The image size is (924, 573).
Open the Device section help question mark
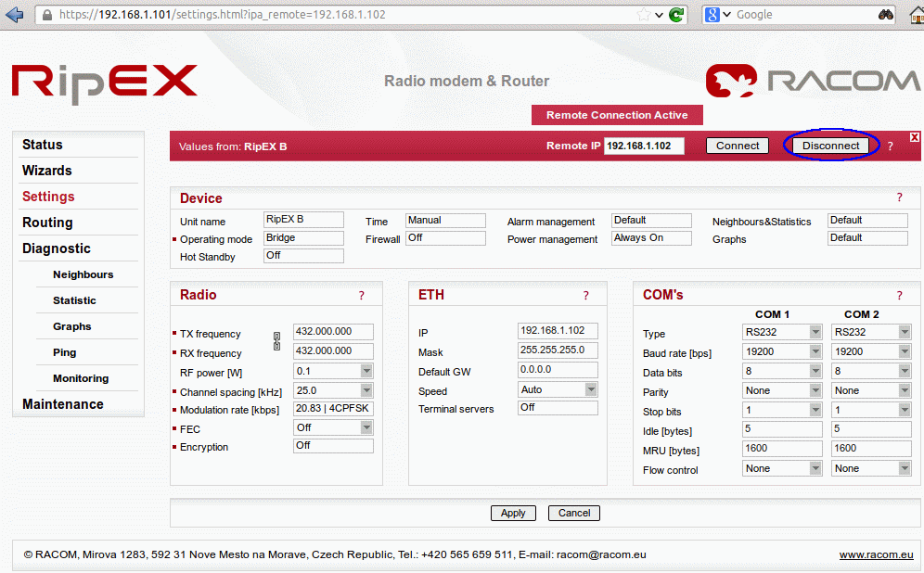click(899, 197)
